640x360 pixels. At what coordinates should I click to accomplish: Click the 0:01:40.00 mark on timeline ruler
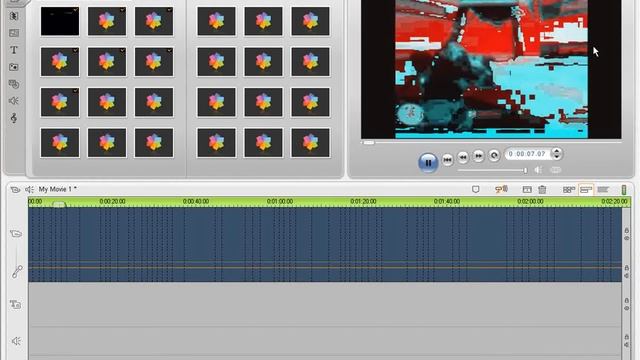tap(447, 201)
